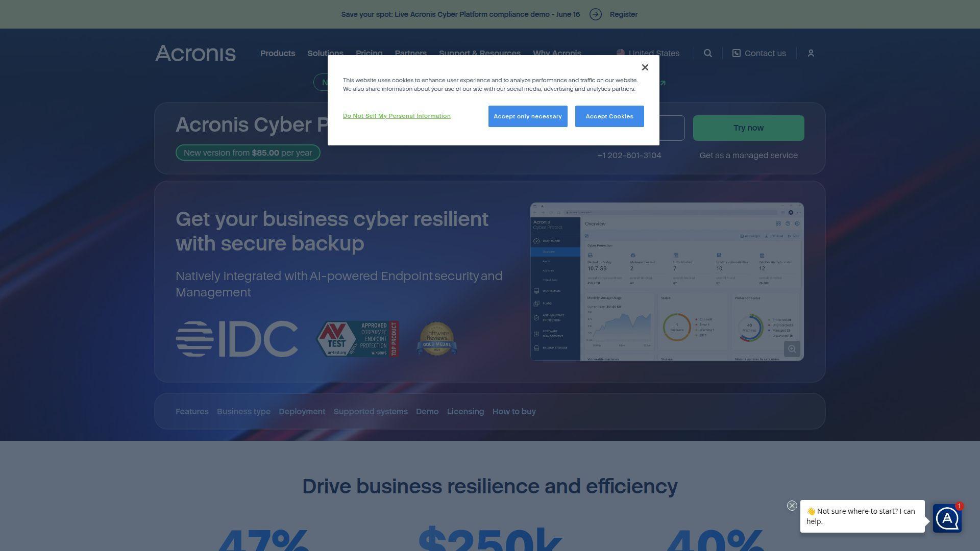Click 'Drive business resilience and efficiency' heading

(490, 486)
